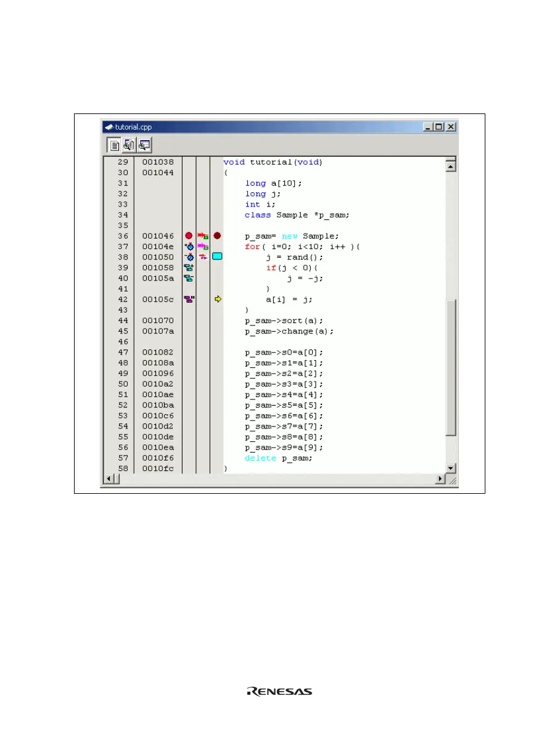This screenshot has width=560, height=741.
Task: Click the magenta arrow icon on line 37
Action: (x=203, y=246)
